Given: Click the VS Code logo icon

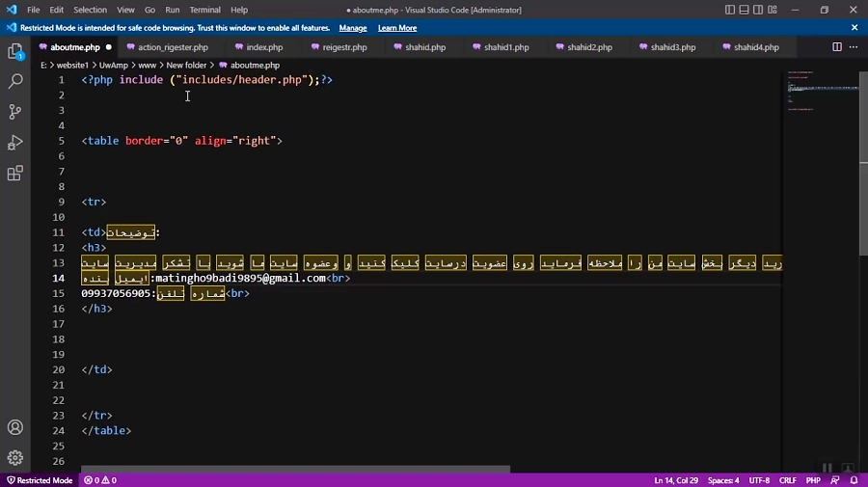Looking at the screenshot, I should 12,10.
